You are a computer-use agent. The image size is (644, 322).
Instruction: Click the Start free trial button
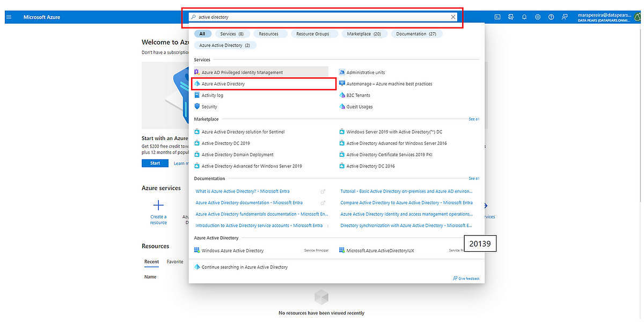coord(155,163)
